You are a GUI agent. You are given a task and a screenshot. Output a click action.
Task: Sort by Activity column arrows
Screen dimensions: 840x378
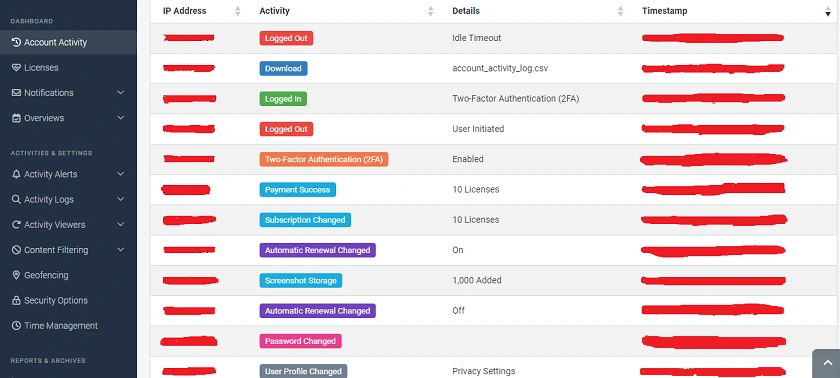[431, 11]
